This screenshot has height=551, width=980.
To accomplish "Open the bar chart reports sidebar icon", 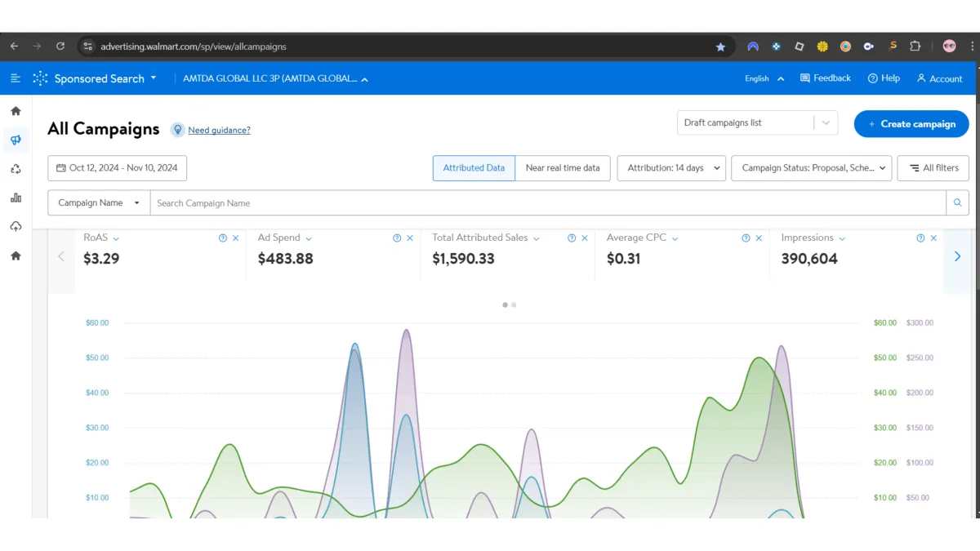I will [16, 198].
